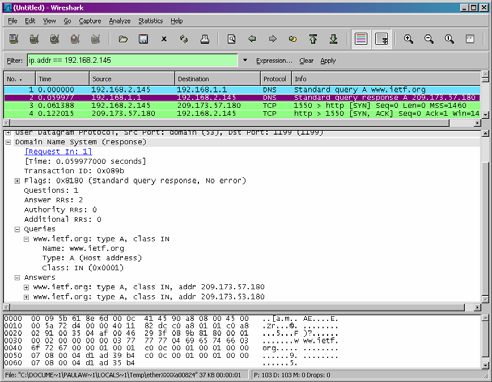
Task: Expand Flags: 0x8180 tree node
Action: point(17,181)
